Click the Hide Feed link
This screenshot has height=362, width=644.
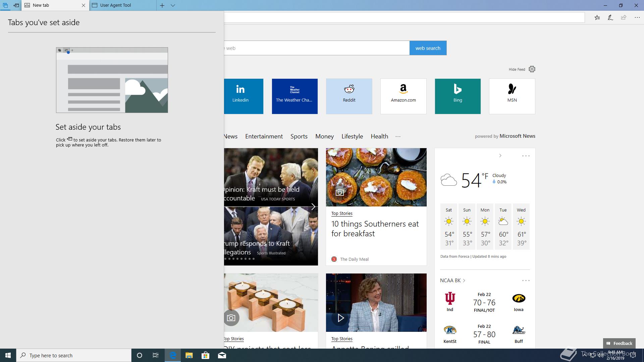[517, 69]
